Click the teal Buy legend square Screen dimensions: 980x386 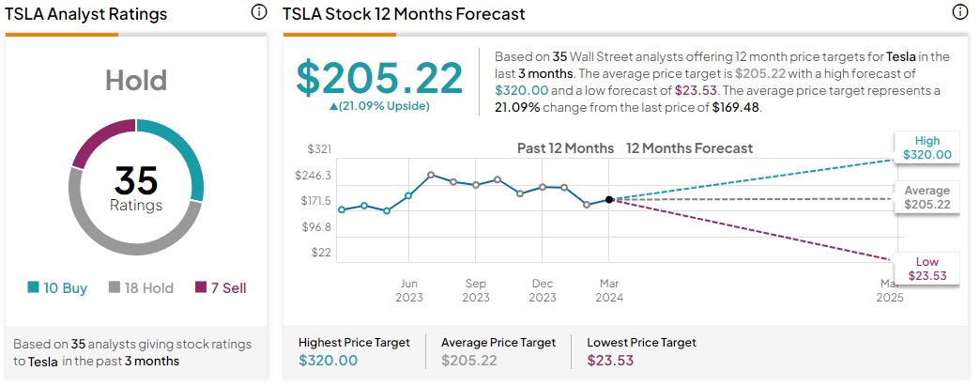coord(35,288)
